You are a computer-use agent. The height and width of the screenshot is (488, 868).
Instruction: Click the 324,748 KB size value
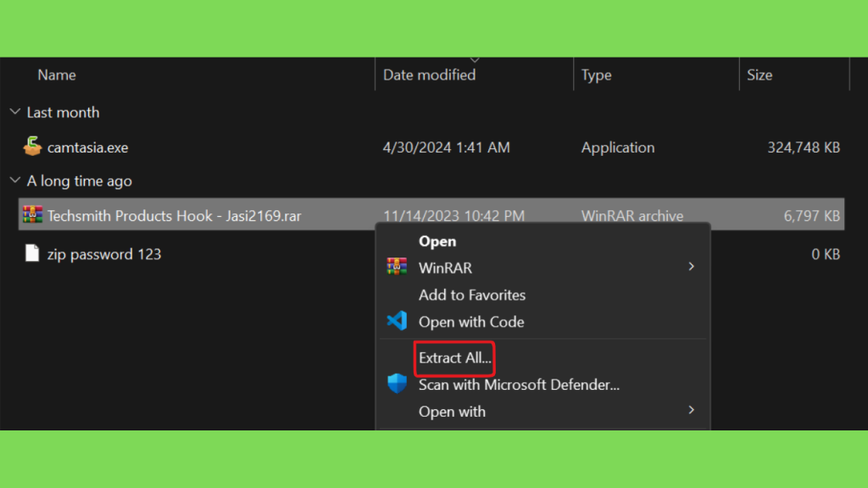[804, 147]
